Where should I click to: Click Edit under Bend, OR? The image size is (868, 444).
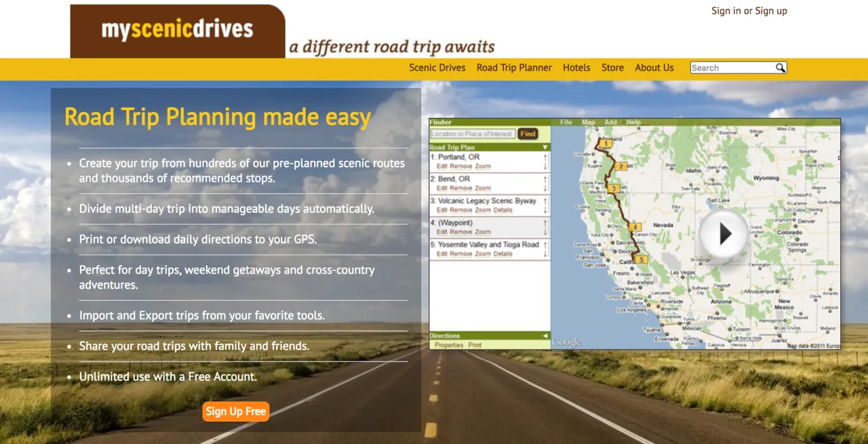click(441, 188)
